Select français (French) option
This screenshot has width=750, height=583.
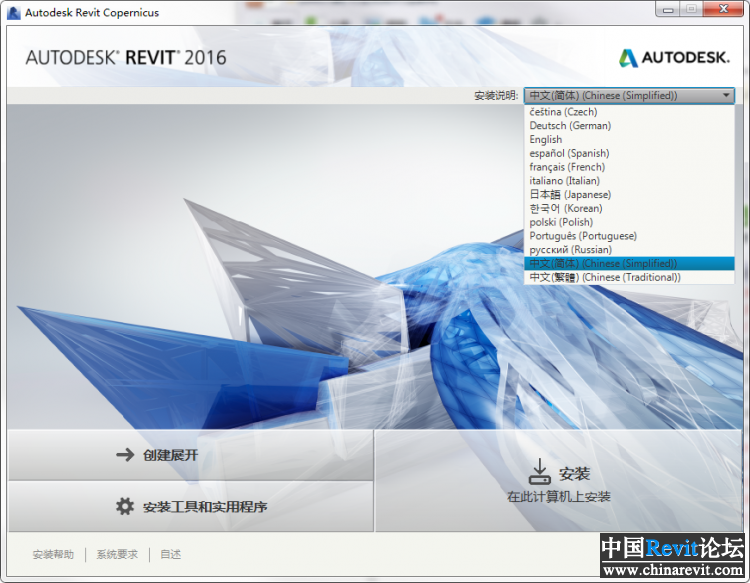click(x=629, y=167)
